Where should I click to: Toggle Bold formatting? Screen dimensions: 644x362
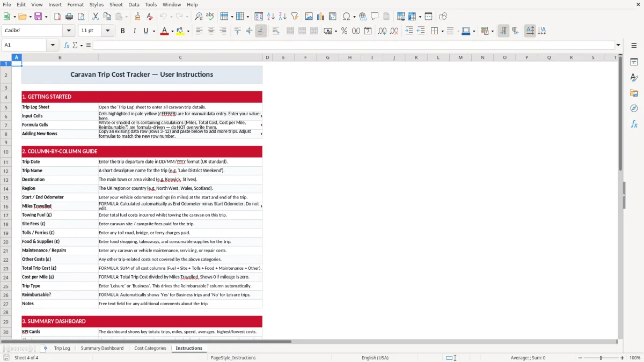click(122, 31)
